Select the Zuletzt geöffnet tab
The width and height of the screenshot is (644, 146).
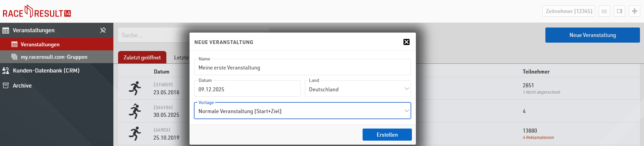coord(142,57)
